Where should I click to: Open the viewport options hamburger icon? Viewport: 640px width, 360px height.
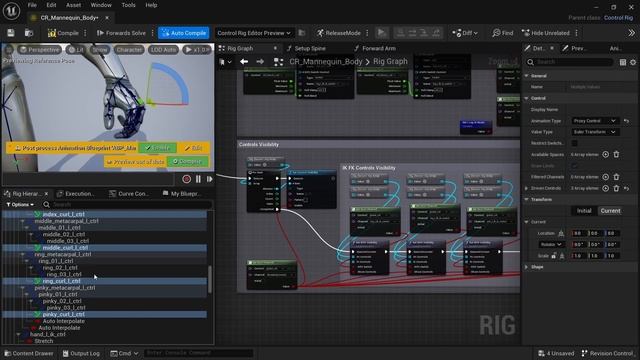click(x=9, y=50)
